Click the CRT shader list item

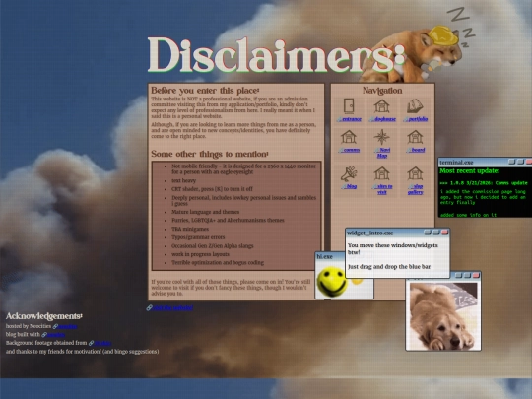[212, 189]
